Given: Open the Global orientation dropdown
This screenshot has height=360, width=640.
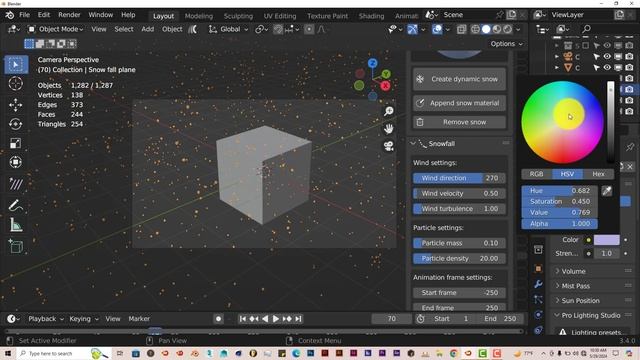Looking at the screenshot, I should (x=229, y=29).
